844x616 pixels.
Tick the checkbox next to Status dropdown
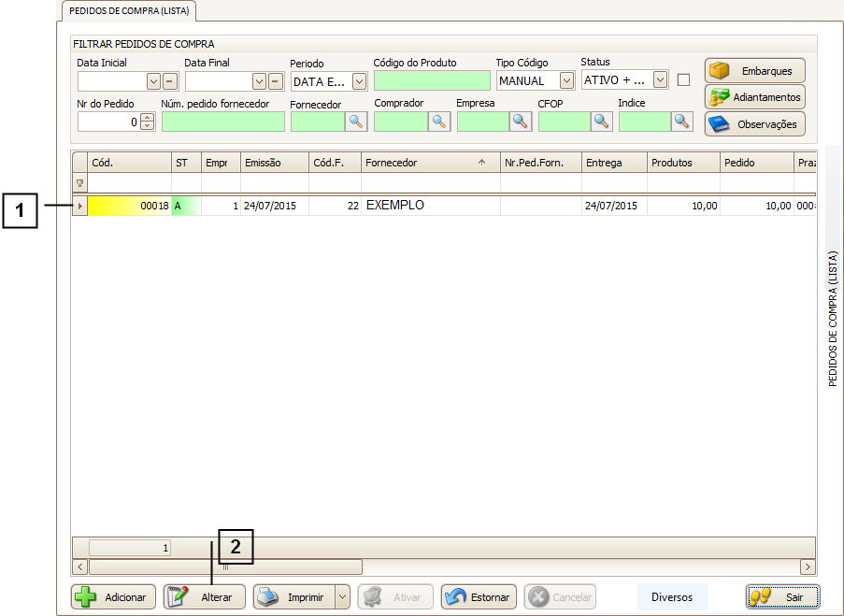click(683, 79)
